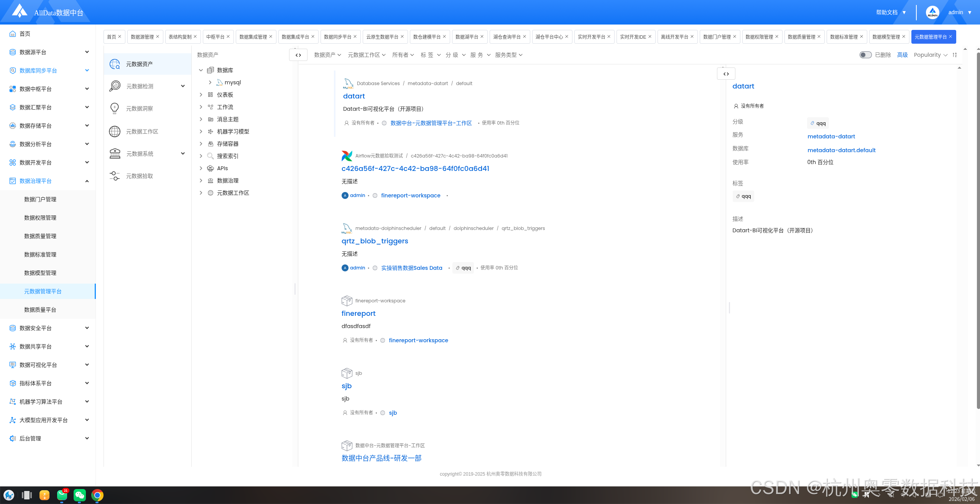Viewport: 980px width, 504px height.
Task: Click the box icon above sjb
Action: tap(347, 373)
